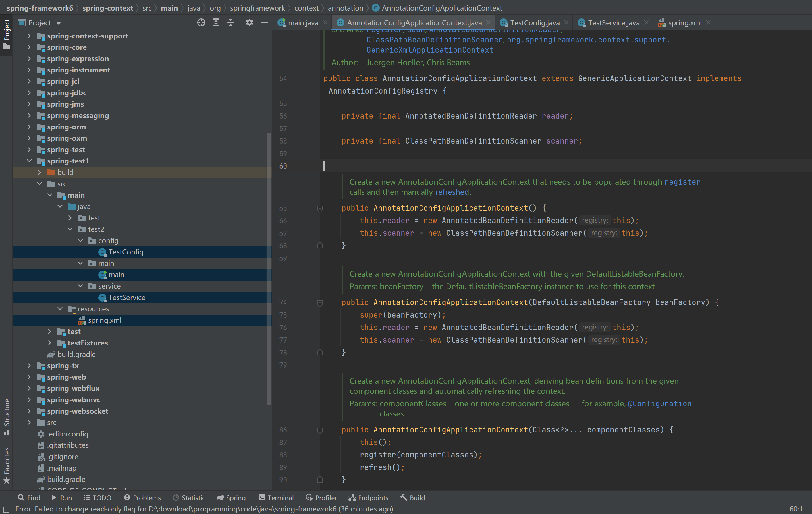Switch to the TestConfig.java tab
Screen dimensions: 812x514
tap(535, 22)
